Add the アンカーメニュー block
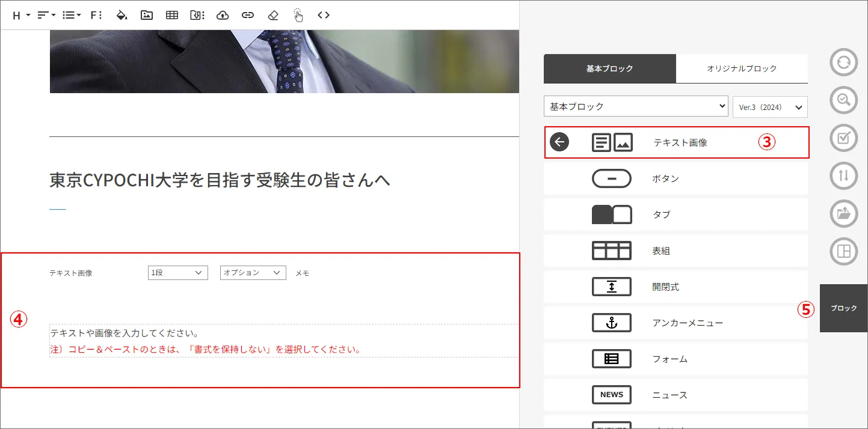The image size is (868, 429). [x=676, y=323]
